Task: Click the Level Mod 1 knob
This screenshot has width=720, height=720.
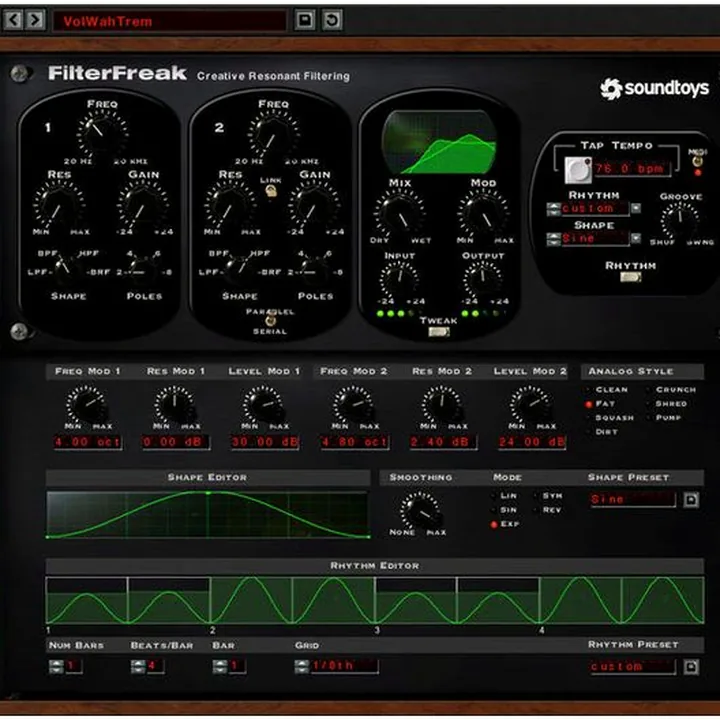Action: pyautogui.click(x=263, y=404)
